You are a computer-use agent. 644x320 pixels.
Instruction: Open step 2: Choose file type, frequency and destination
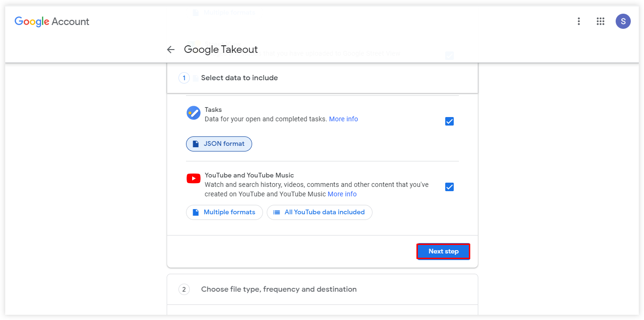279,289
